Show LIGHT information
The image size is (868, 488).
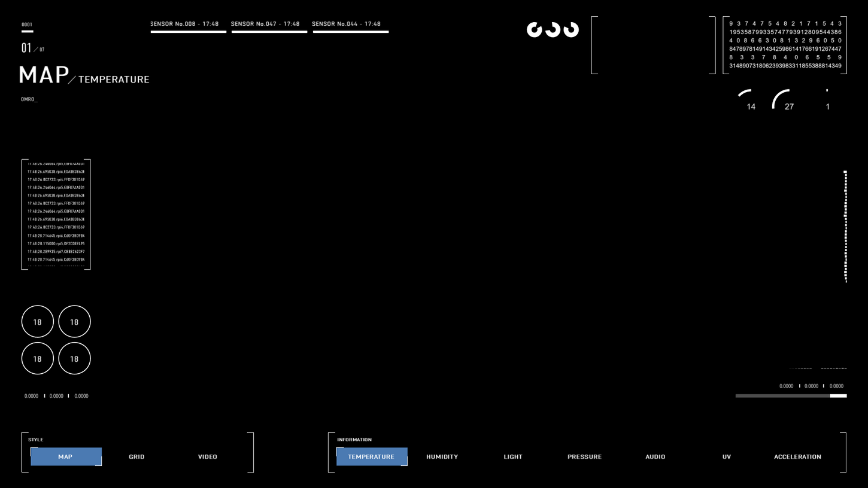click(x=513, y=456)
